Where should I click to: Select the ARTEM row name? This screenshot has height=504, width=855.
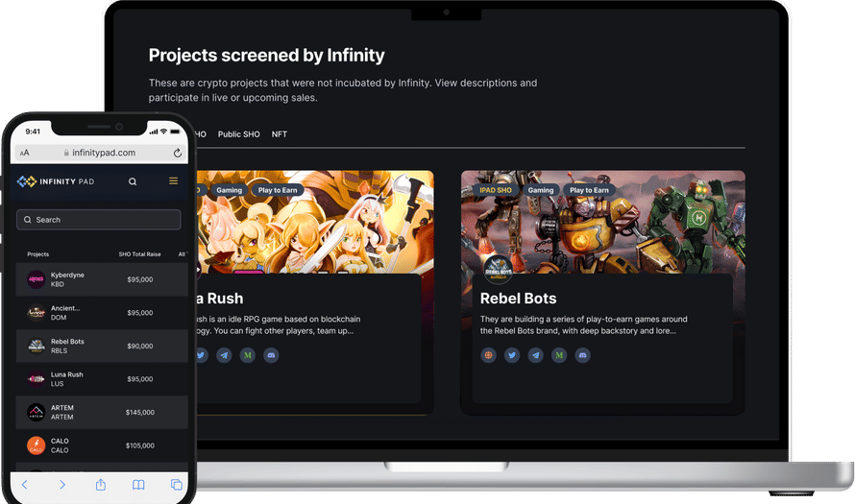tap(62, 408)
